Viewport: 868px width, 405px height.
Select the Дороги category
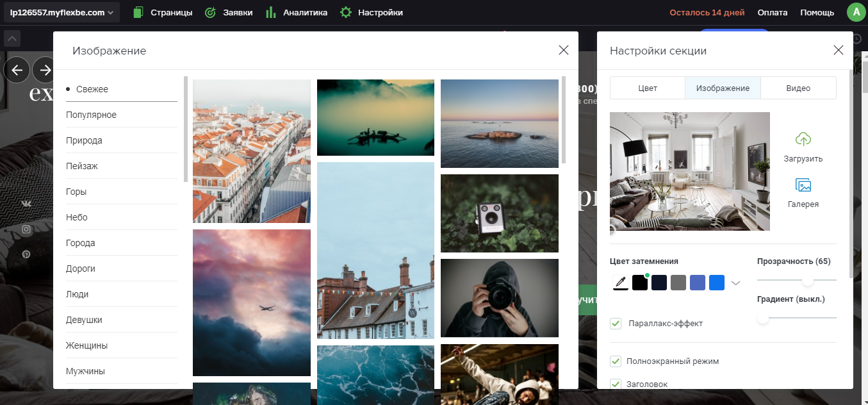click(122, 269)
